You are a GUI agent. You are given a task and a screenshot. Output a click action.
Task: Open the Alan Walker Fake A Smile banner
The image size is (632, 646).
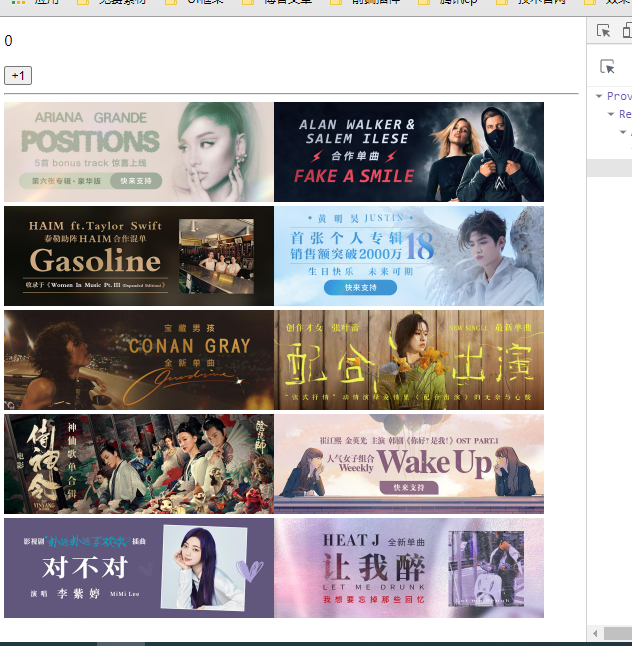[409, 152]
